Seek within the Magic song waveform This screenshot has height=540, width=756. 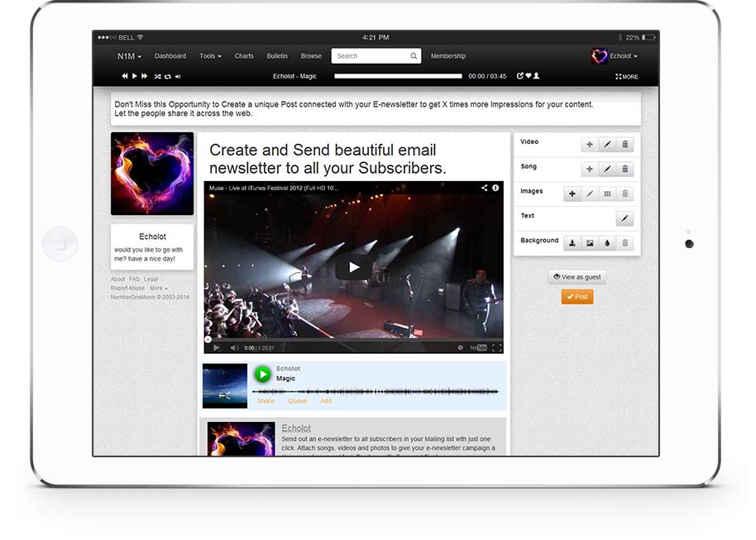(x=376, y=391)
